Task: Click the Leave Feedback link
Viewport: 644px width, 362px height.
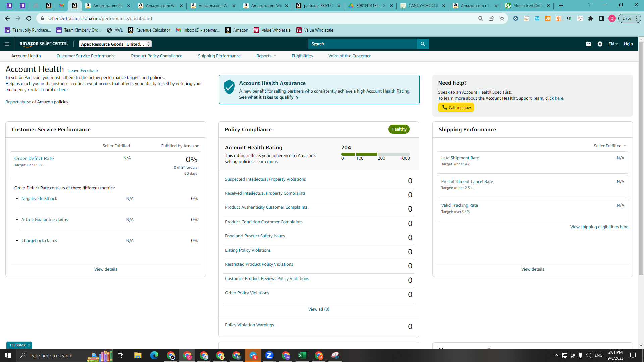Action: pos(83,71)
